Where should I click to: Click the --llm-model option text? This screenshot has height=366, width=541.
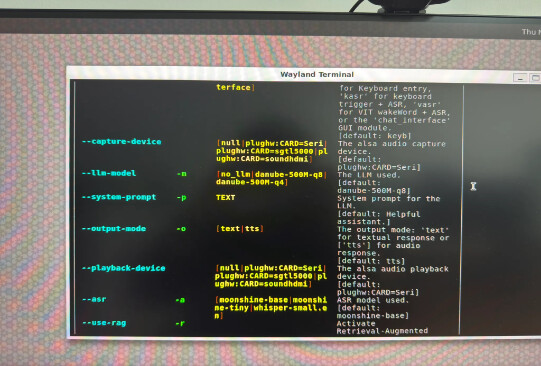point(109,173)
